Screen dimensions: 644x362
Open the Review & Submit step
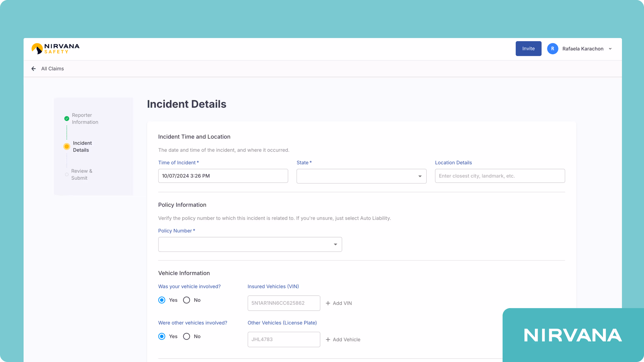[82, 175]
